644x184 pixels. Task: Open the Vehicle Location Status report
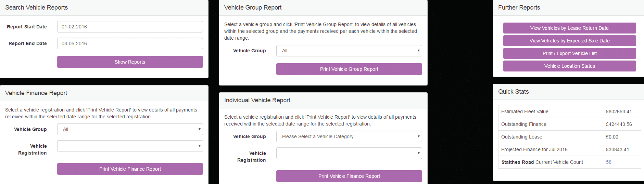tap(569, 66)
